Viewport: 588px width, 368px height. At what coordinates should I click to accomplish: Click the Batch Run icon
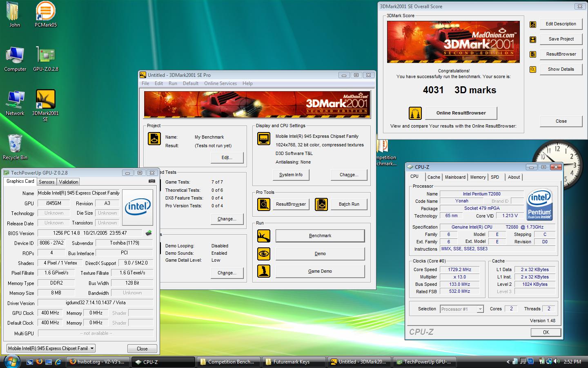coord(321,204)
